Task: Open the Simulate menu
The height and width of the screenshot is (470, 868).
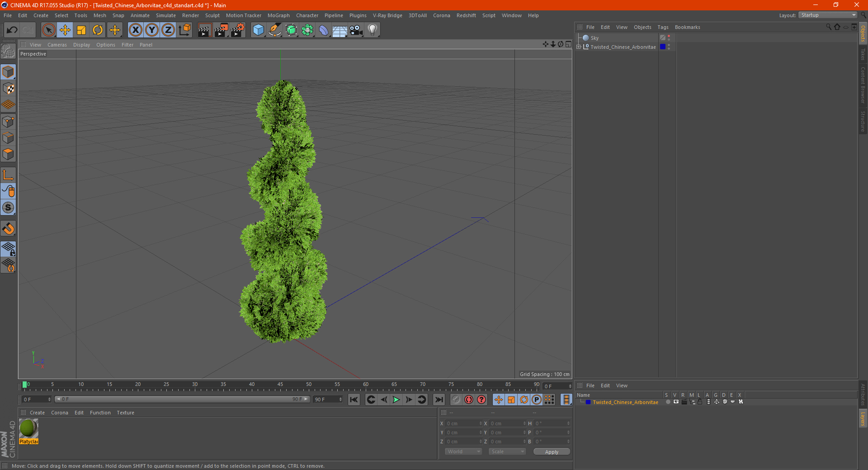Action: point(166,15)
